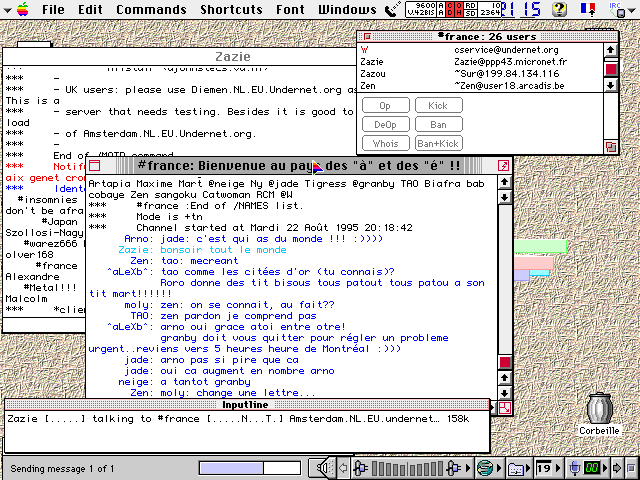Open the Control Strip file sharing folder module
640x480 pixels.
[518, 468]
